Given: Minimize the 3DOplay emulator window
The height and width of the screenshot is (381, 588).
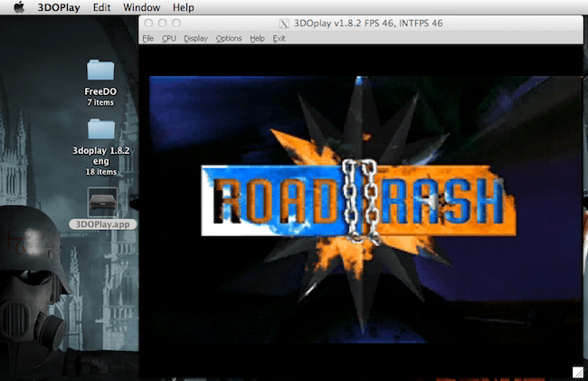Looking at the screenshot, I should 164,23.
